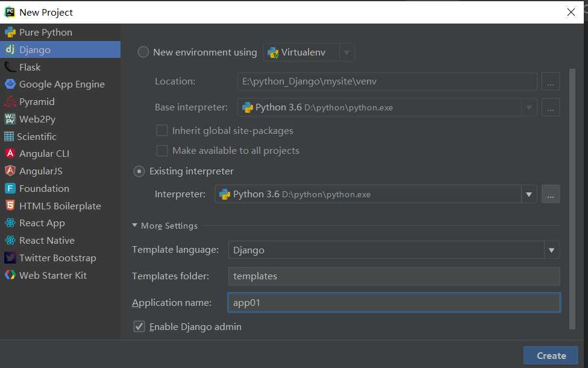
Task: Click the Twitter Bootstrap bird icon
Action: coord(10,258)
